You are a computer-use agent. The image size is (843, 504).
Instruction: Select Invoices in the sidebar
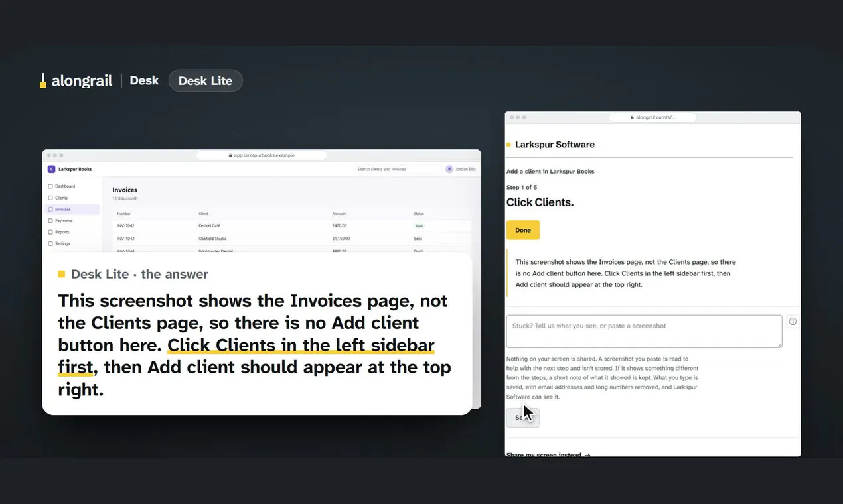point(73,209)
